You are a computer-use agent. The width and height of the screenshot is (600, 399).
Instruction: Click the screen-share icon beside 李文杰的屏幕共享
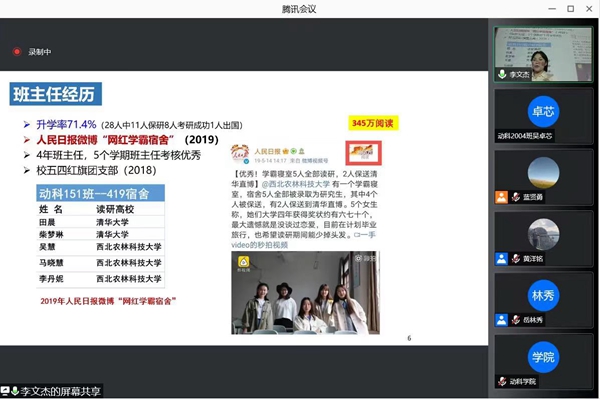[x=5, y=391]
